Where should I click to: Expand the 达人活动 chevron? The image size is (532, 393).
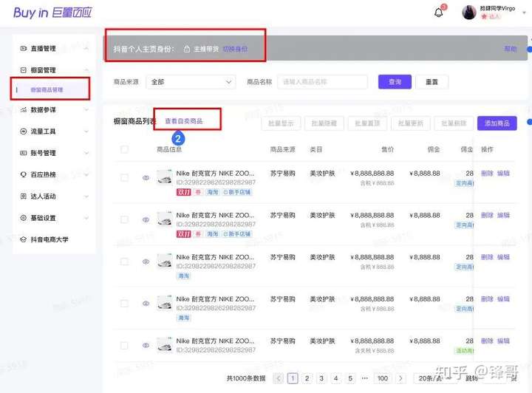click(86, 196)
